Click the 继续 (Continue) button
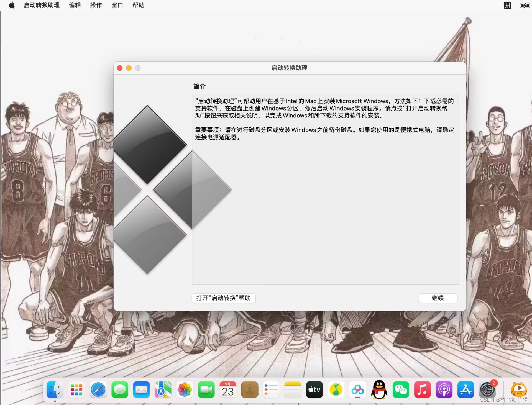The width and height of the screenshot is (532, 405). (x=438, y=298)
